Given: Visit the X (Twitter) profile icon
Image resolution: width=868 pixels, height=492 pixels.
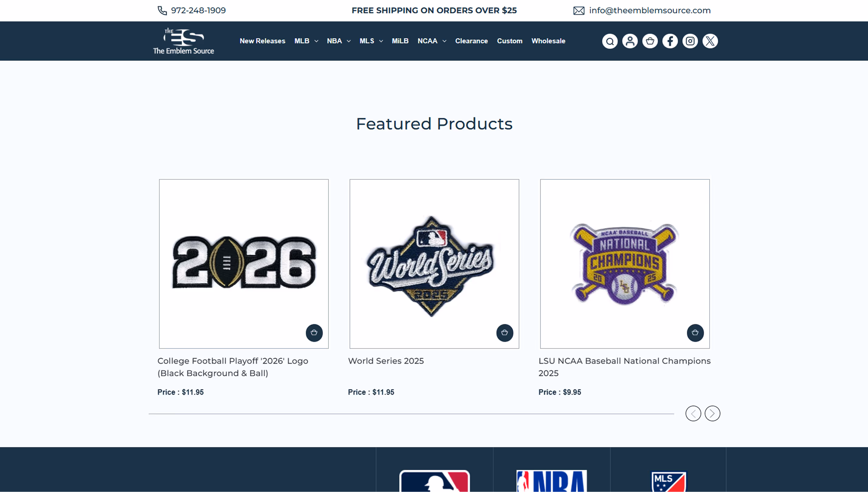Looking at the screenshot, I should (710, 41).
